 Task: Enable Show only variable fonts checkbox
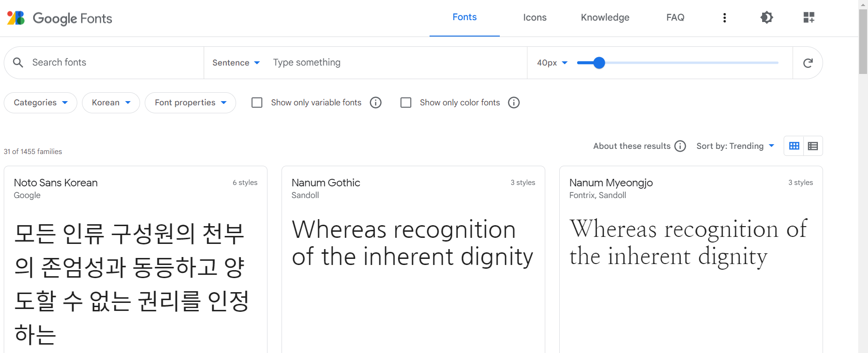click(257, 103)
